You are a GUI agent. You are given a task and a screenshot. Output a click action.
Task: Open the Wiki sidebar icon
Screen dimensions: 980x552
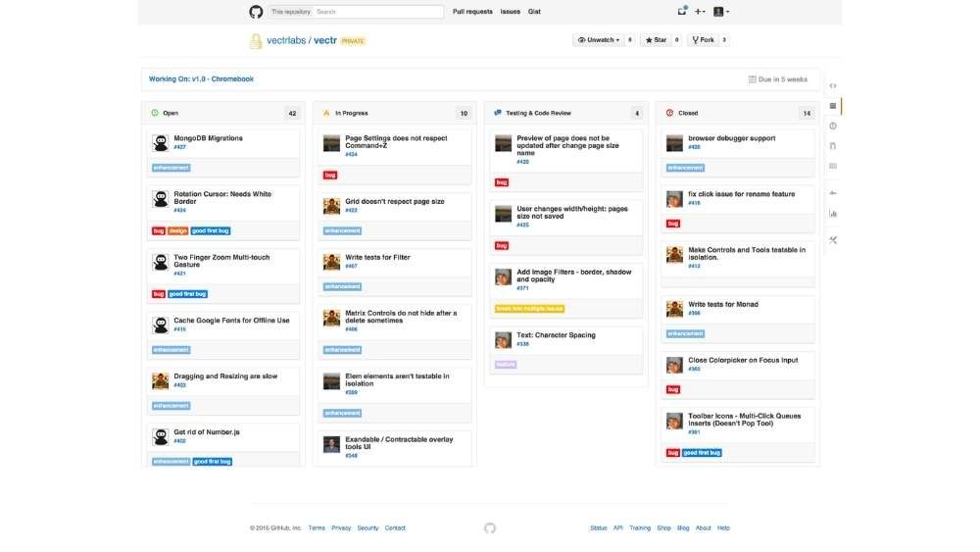point(832,166)
